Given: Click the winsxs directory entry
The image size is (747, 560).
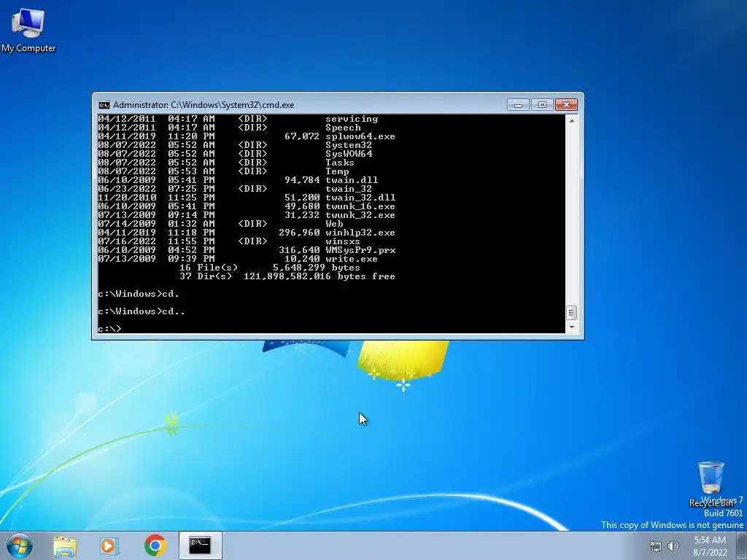Looking at the screenshot, I should pos(343,241).
